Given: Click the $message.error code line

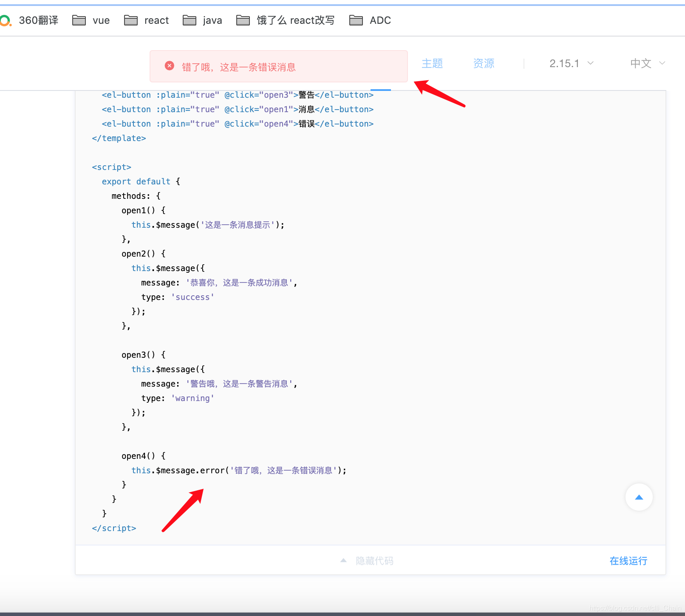Looking at the screenshot, I should pos(239,471).
